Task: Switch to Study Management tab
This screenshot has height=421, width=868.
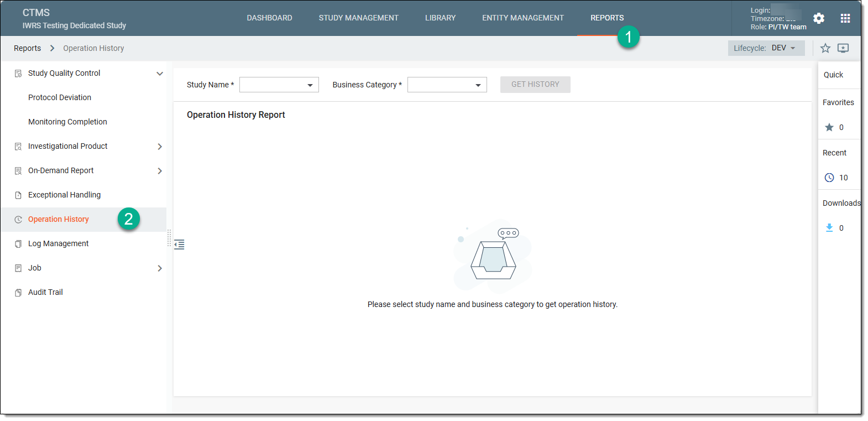Action: coord(359,18)
